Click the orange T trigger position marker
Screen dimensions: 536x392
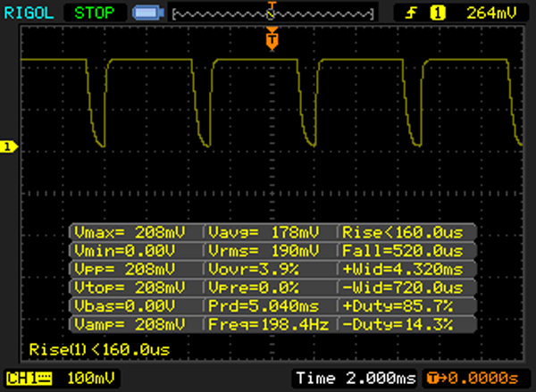point(272,40)
